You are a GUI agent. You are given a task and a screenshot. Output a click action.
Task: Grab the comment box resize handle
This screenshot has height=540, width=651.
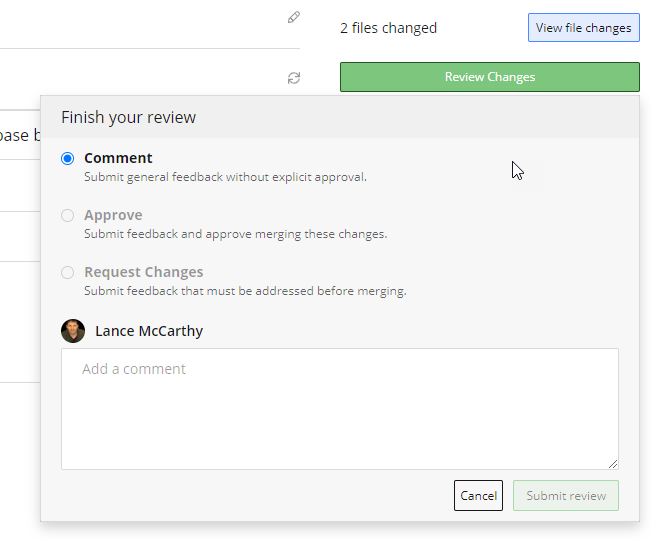click(x=613, y=464)
